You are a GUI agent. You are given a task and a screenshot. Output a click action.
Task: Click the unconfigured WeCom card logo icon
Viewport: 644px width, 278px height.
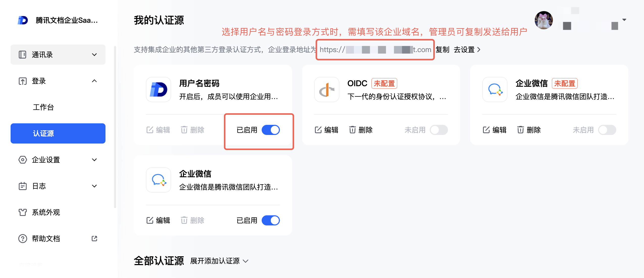pyautogui.click(x=495, y=90)
